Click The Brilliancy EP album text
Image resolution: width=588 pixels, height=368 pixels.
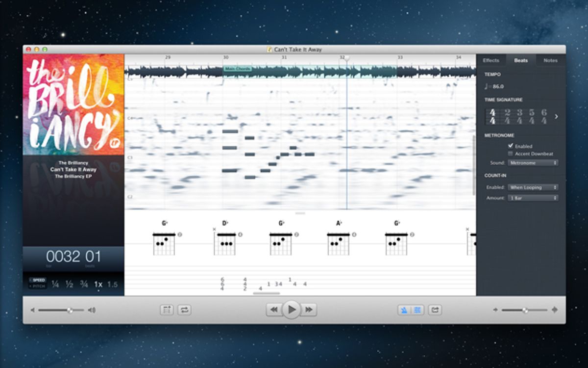(73, 176)
